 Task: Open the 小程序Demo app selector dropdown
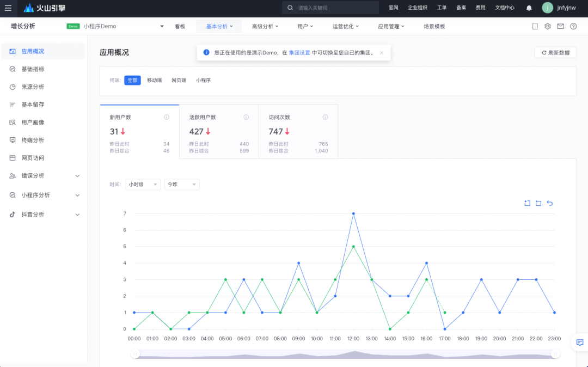[x=115, y=26]
